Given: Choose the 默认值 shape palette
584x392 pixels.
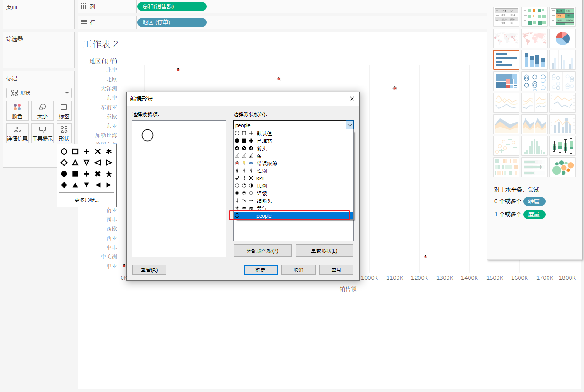Looking at the screenshot, I should point(293,134).
